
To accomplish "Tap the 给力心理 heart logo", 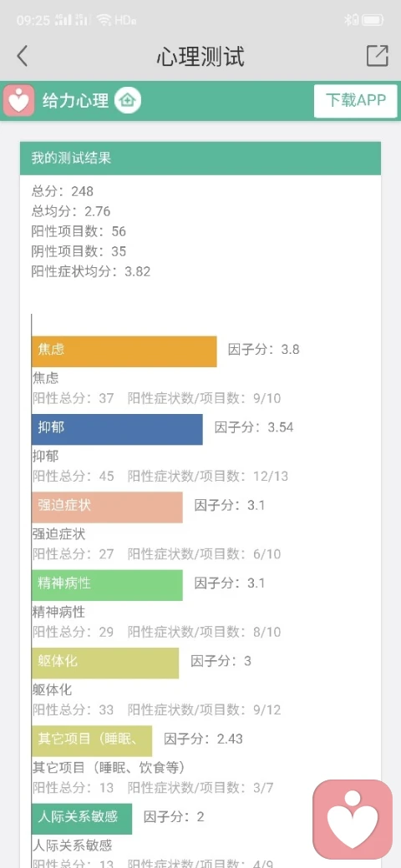I will pos(19,101).
